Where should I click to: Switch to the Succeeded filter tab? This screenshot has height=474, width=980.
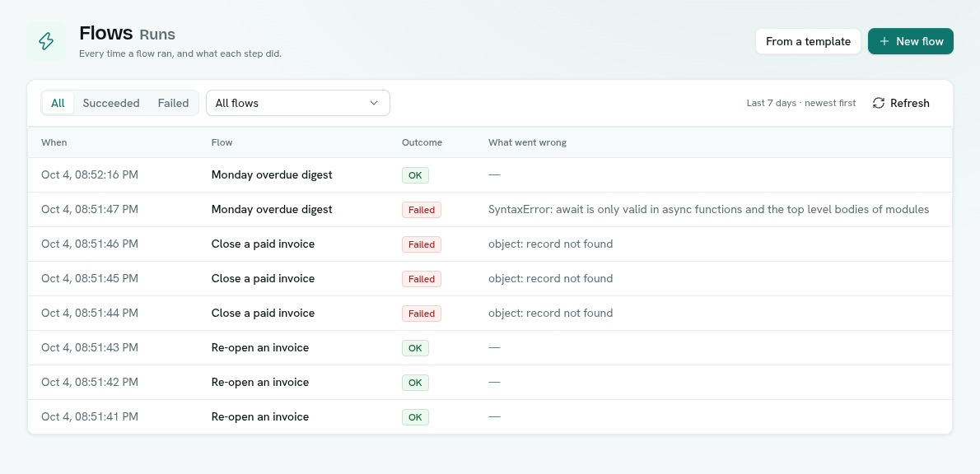coord(111,103)
